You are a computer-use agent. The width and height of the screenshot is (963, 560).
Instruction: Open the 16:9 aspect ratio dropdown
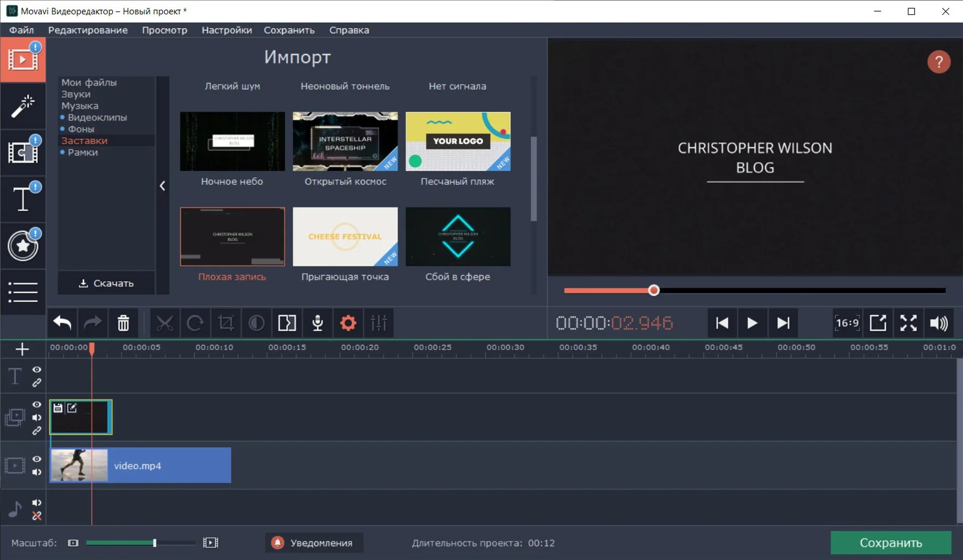(847, 323)
